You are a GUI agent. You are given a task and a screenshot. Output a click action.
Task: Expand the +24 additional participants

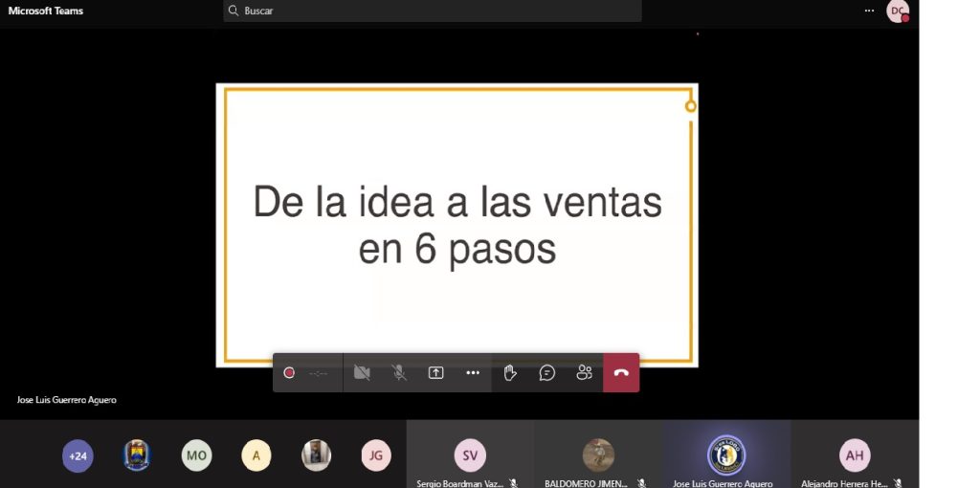click(78, 455)
